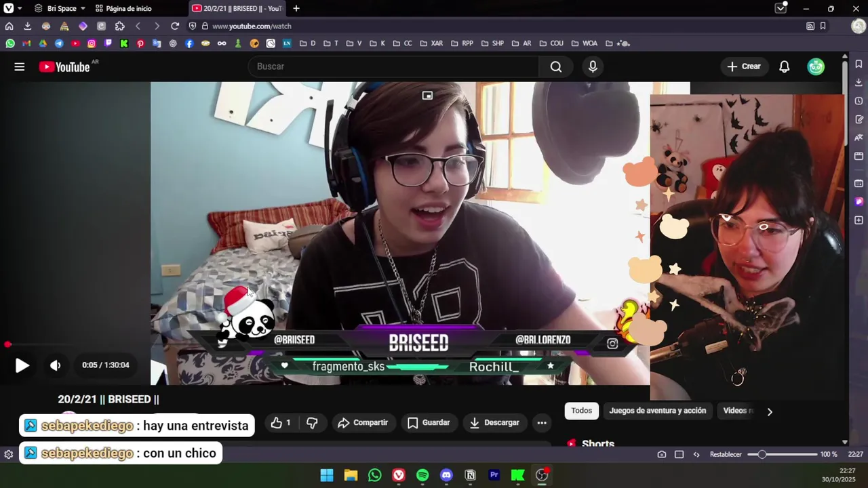Click the Compartir share button
The image size is (868, 488).
pyautogui.click(x=363, y=423)
